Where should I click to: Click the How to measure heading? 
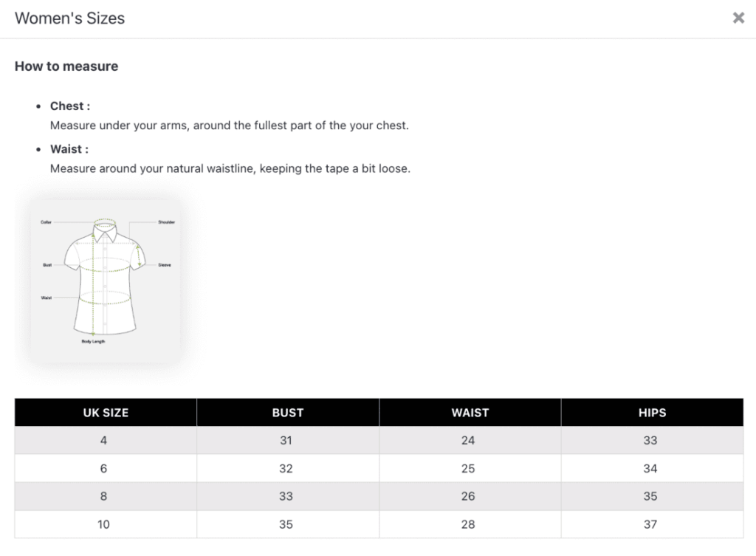click(x=66, y=66)
